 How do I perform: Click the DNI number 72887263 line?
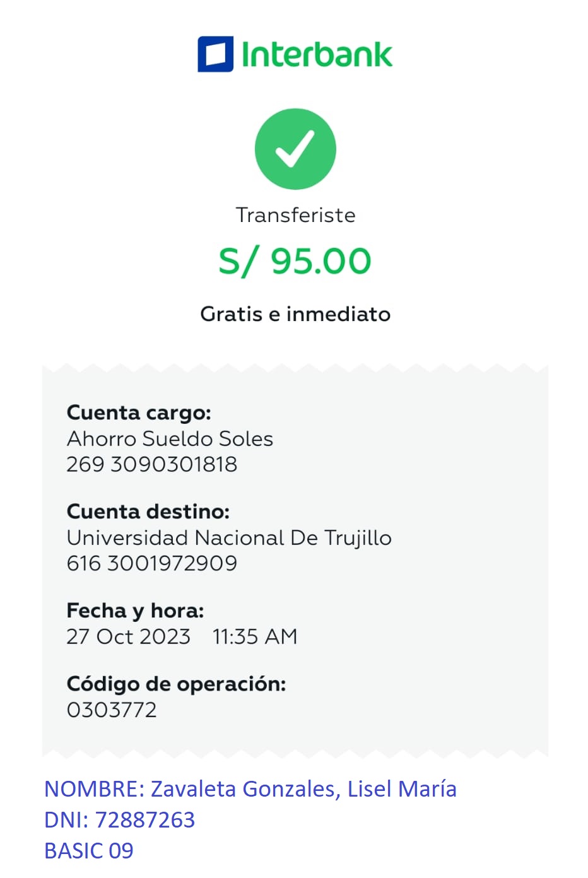coord(120,820)
